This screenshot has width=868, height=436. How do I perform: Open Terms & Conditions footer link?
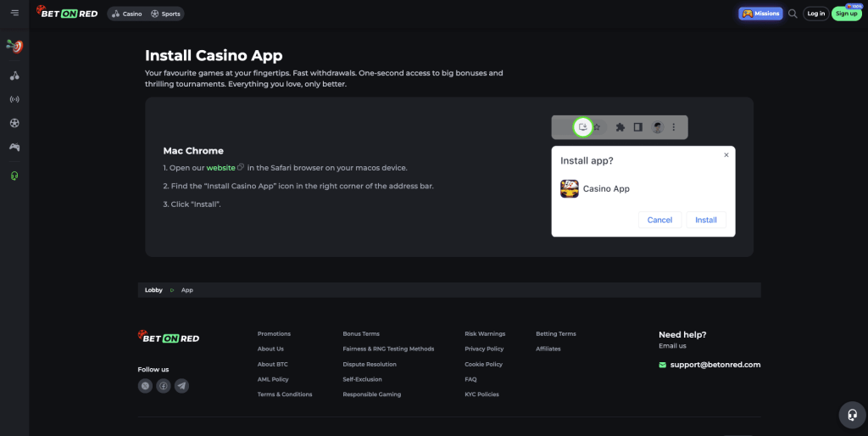pos(285,394)
